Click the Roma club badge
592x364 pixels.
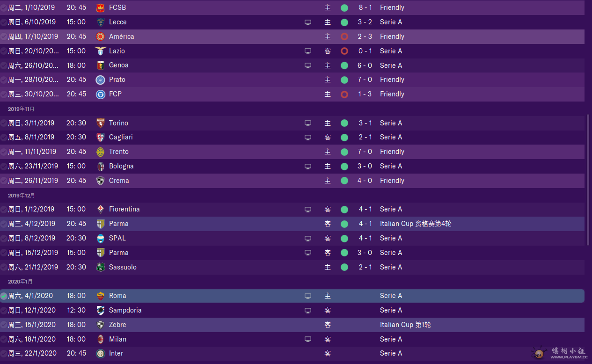tap(100, 296)
